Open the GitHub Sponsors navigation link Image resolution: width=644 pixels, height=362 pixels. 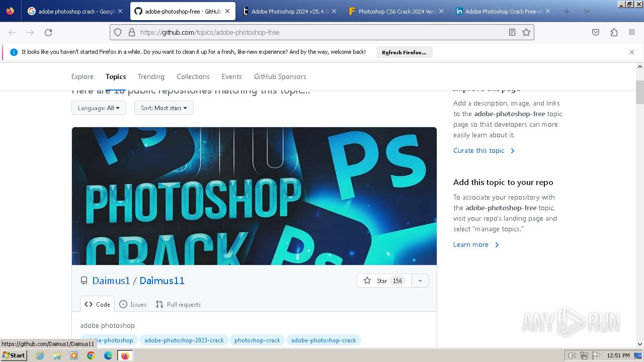tap(280, 76)
